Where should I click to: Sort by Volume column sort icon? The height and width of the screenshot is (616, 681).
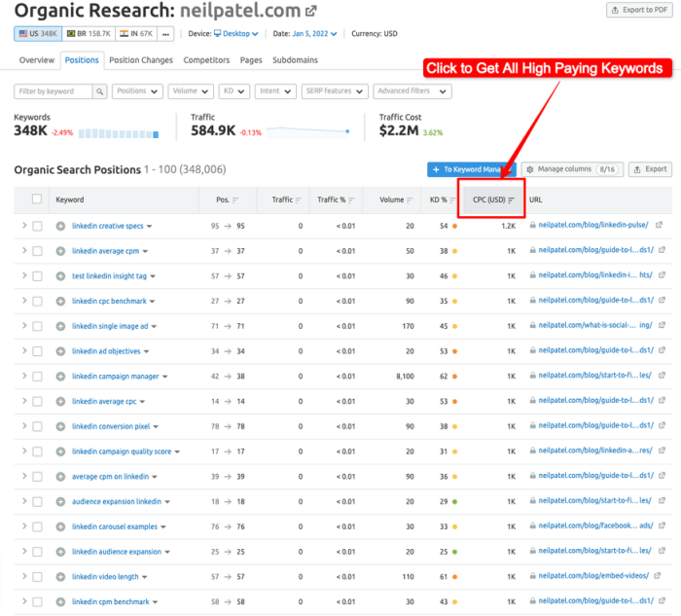pos(410,200)
